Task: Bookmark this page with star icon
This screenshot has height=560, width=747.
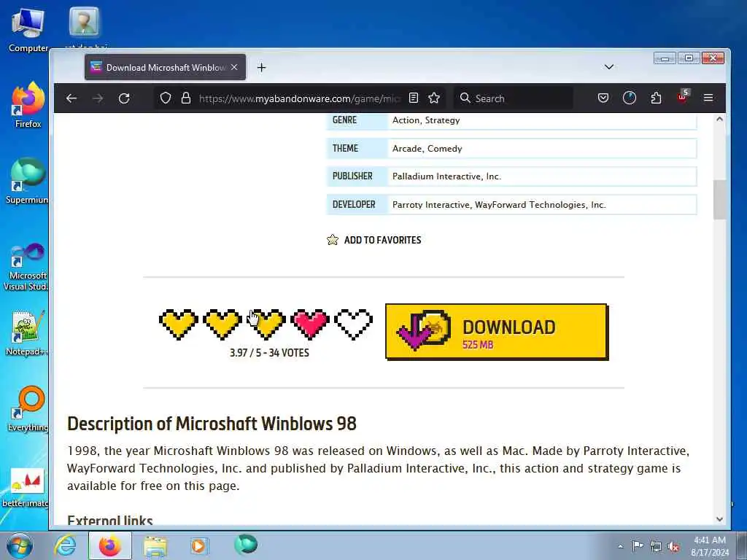Action: coord(434,98)
